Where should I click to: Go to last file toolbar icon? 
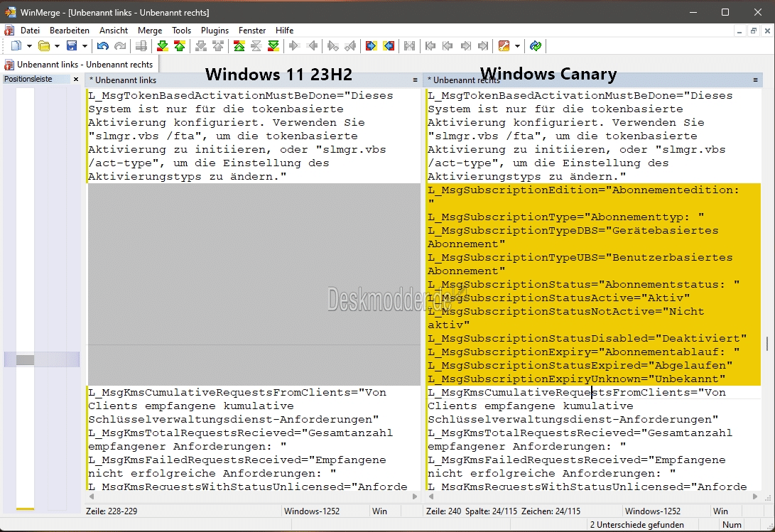[483, 46]
